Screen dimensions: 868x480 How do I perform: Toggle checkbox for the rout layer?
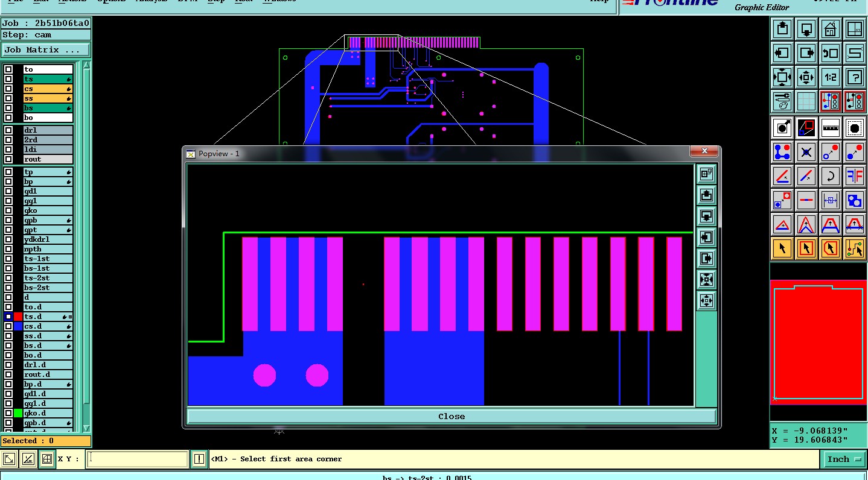coord(8,159)
